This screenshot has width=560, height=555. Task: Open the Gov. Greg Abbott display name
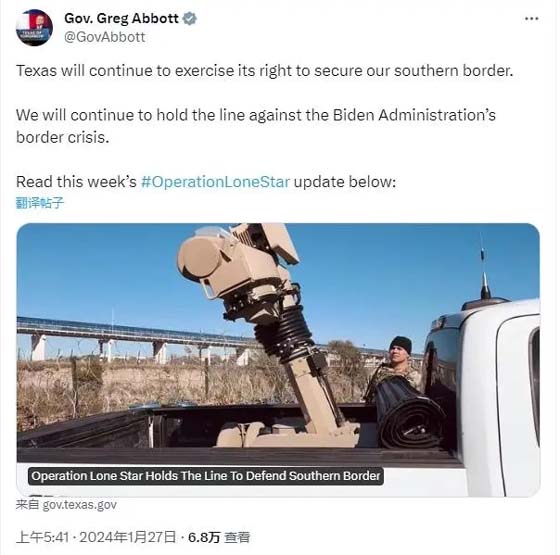pos(121,18)
